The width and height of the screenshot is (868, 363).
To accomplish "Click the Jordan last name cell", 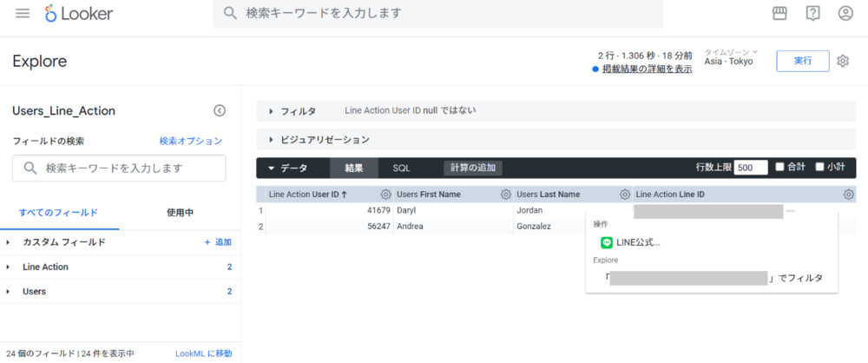I will (x=529, y=211).
